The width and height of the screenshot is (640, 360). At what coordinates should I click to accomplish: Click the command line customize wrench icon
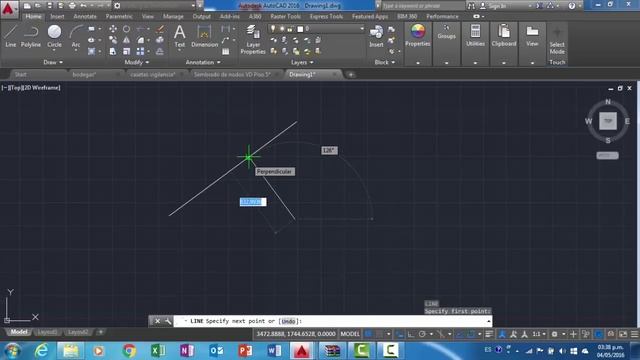click(168, 321)
